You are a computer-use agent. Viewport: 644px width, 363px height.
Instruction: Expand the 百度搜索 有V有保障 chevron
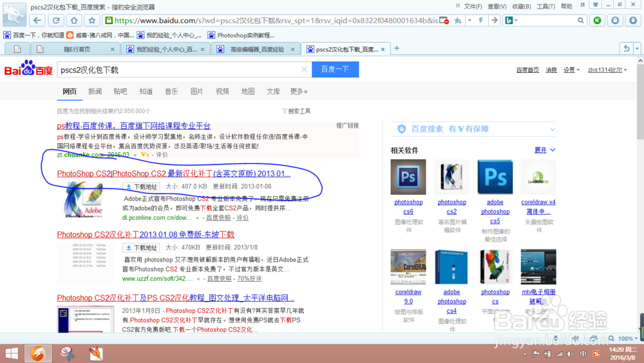pos(553,129)
